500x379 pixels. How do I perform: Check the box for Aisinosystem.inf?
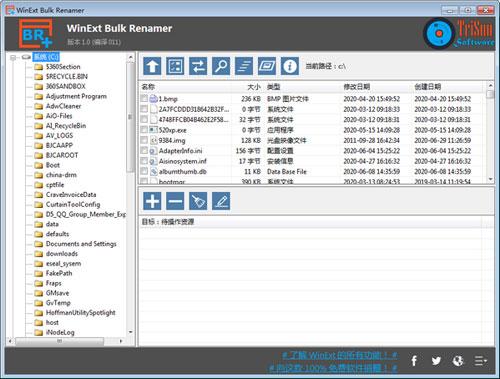pyautogui.click(x=144, y=161)
